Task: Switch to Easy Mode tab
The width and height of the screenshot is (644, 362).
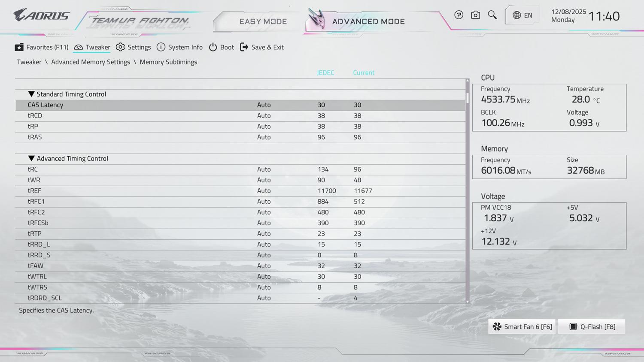Action: 263,21
